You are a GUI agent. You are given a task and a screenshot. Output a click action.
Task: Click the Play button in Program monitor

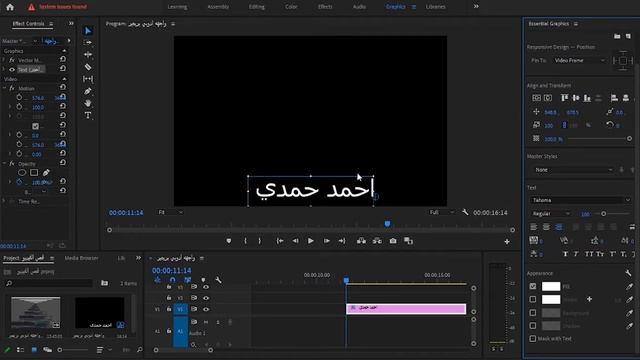tap(311, 241)
